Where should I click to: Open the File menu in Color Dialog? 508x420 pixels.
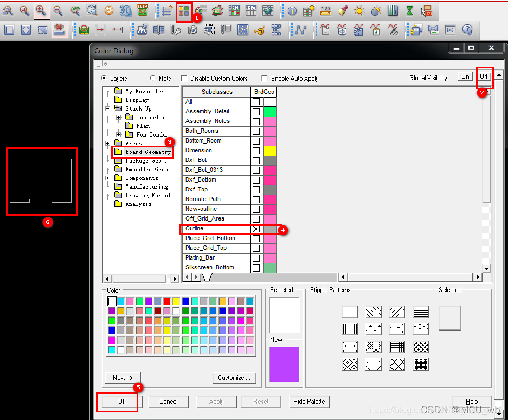point(102,63)
